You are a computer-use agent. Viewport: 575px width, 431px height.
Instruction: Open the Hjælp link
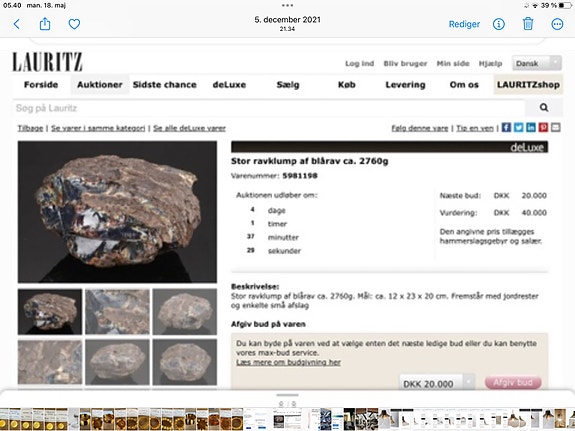coord(490,63)
